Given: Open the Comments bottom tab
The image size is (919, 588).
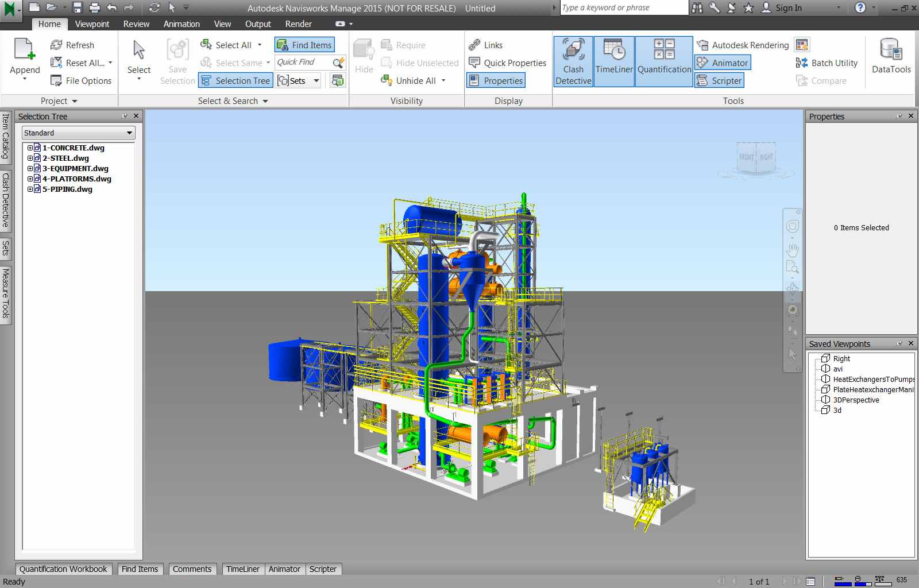Looking at the screenshot, I should (192, 569).
